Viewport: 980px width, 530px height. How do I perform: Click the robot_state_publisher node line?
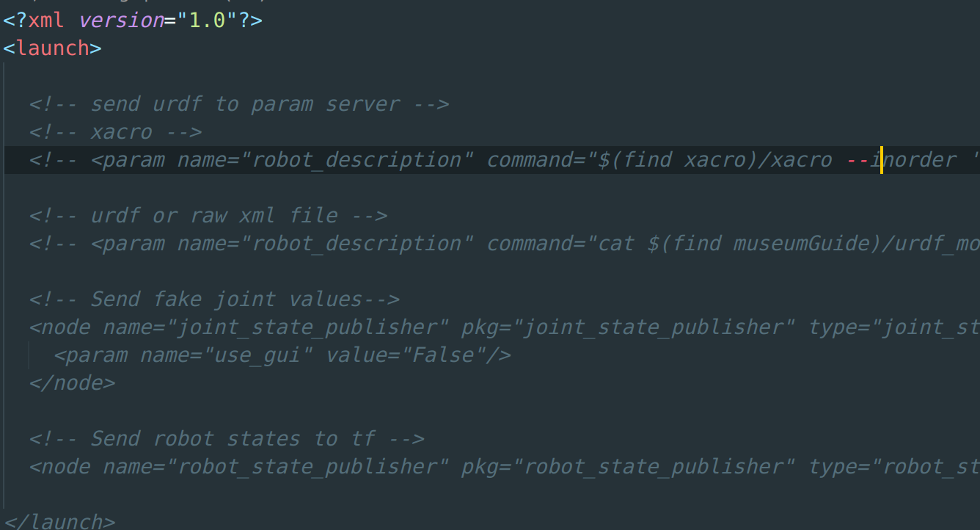pos(505,467)
